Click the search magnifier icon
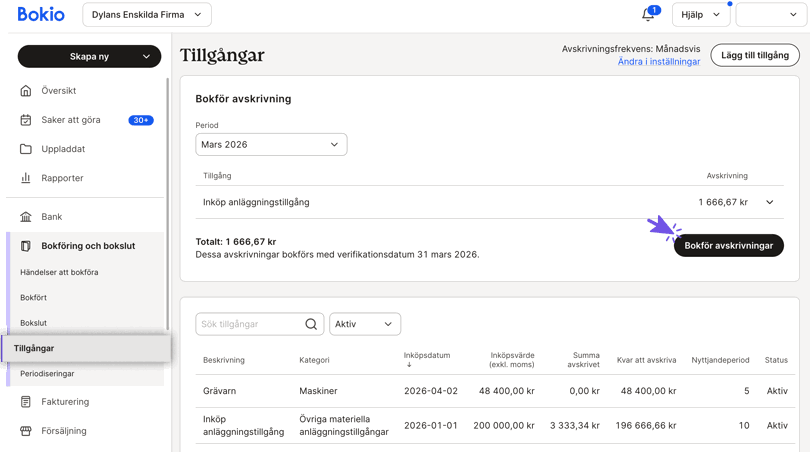Screen dimensions: 810x452 (x=311, y=324)
